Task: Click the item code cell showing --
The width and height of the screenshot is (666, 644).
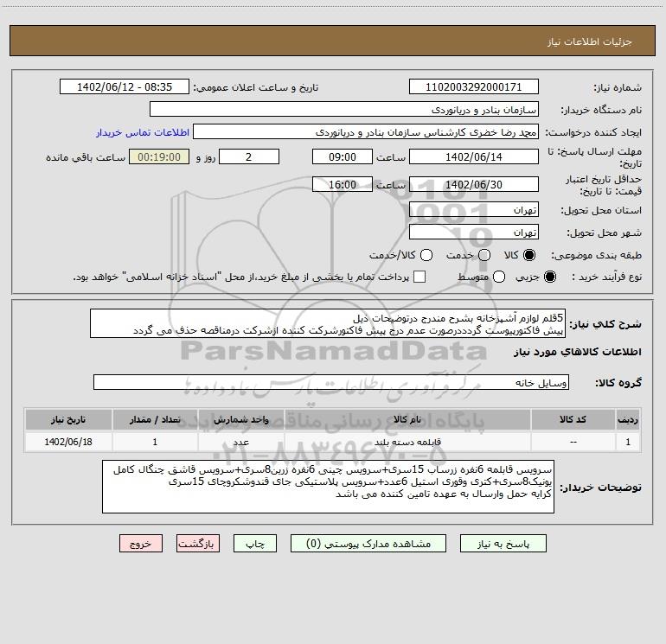Action: (x=573, y=442)
